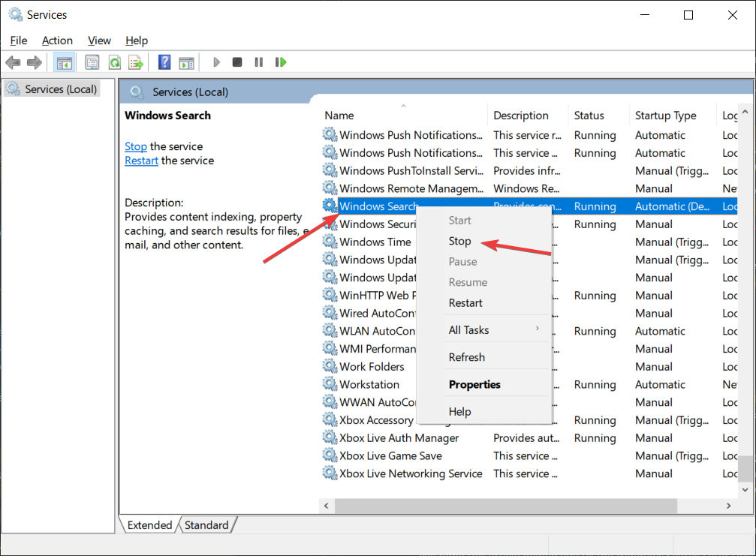Open the File menu
This screenshot has height=556, width=756.
18,41
